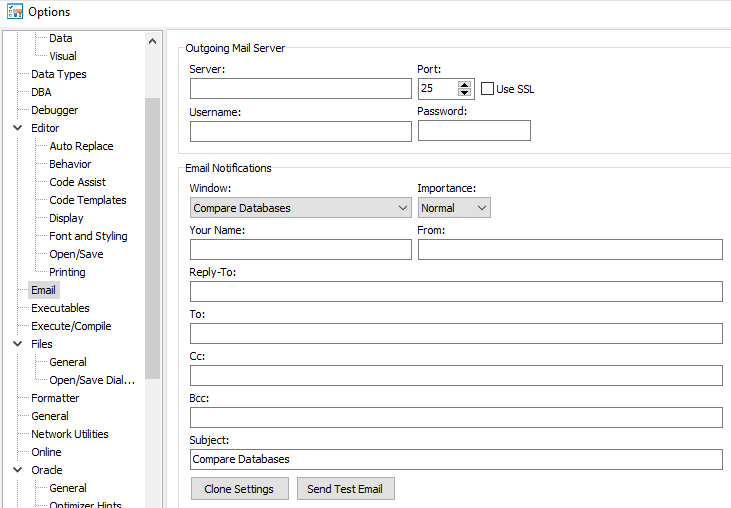Click the Your Name input field
This screenshot has width=731, height=508.
point(301,249)
